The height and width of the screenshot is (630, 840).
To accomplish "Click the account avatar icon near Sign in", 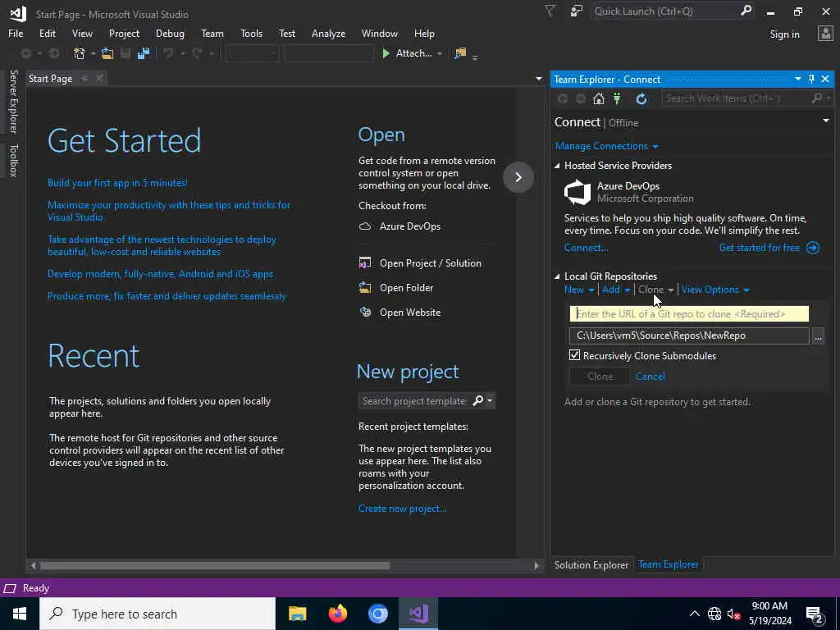I will click(825, 34).
